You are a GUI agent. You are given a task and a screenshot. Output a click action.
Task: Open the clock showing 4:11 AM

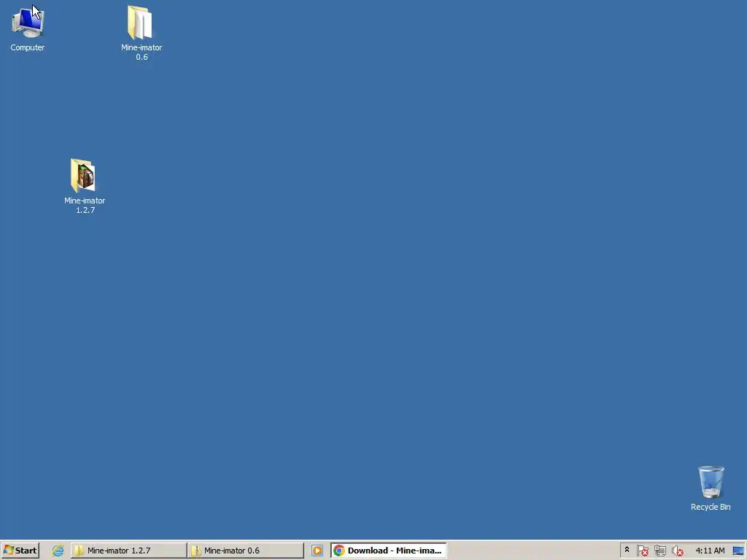710,551
